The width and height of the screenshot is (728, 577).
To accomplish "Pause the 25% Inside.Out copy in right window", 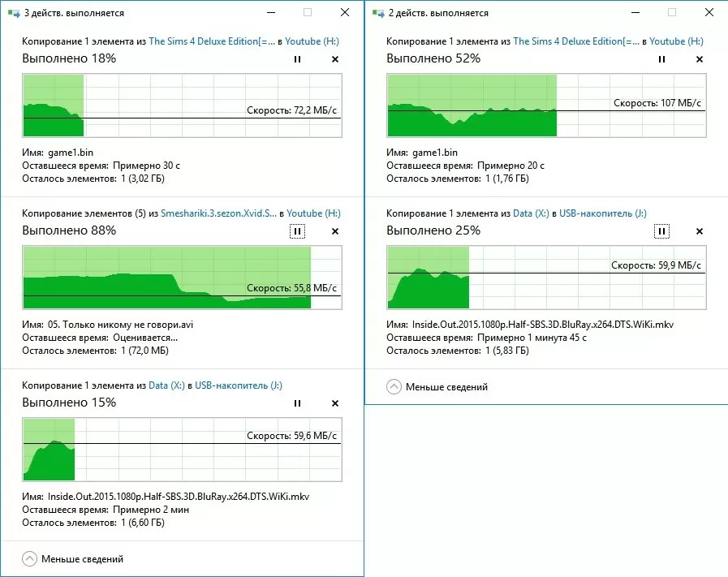I will click(x=661, y=231).
